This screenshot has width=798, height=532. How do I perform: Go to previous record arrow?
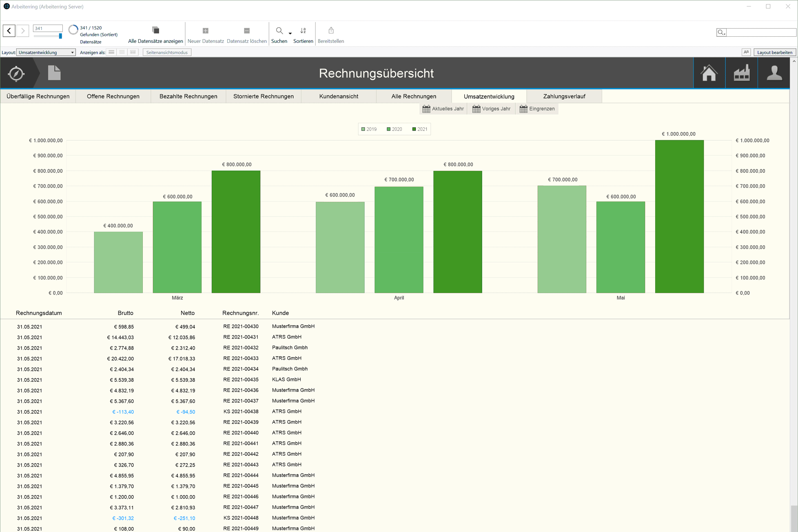(9, 31)
